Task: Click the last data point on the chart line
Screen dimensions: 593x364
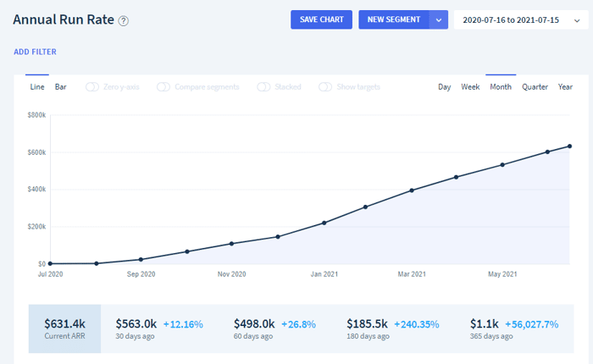Action: pos(569,146)
